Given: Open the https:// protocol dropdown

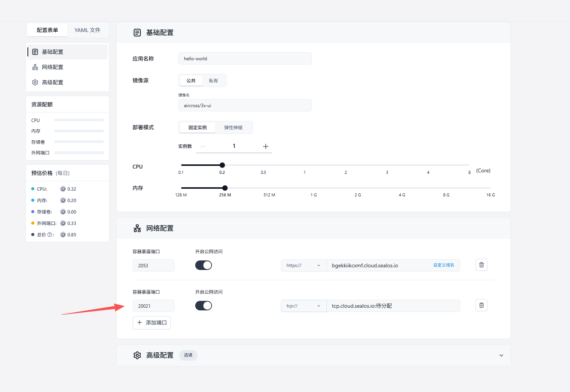Looking at the screenshot, I should (x=303, y=265).
